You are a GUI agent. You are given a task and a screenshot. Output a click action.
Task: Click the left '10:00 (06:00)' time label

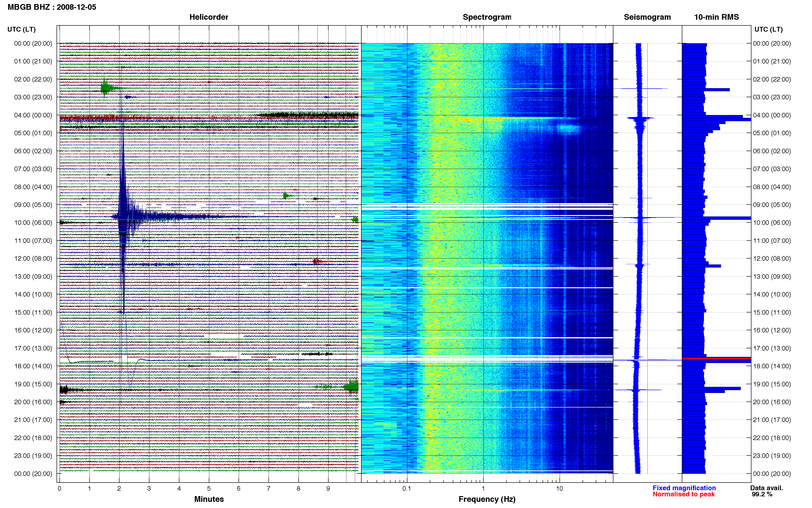pyautogui.click(x=33, y=223)
